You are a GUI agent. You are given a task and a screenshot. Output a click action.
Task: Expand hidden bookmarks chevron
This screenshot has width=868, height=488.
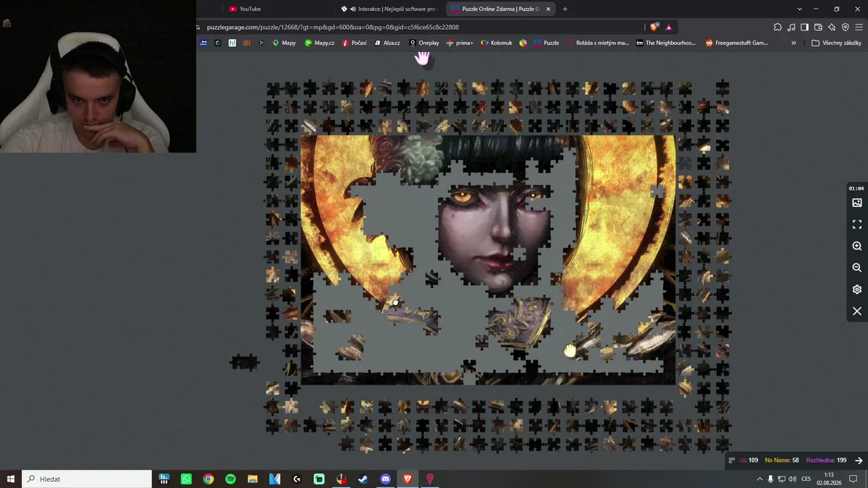pos(793,43)
